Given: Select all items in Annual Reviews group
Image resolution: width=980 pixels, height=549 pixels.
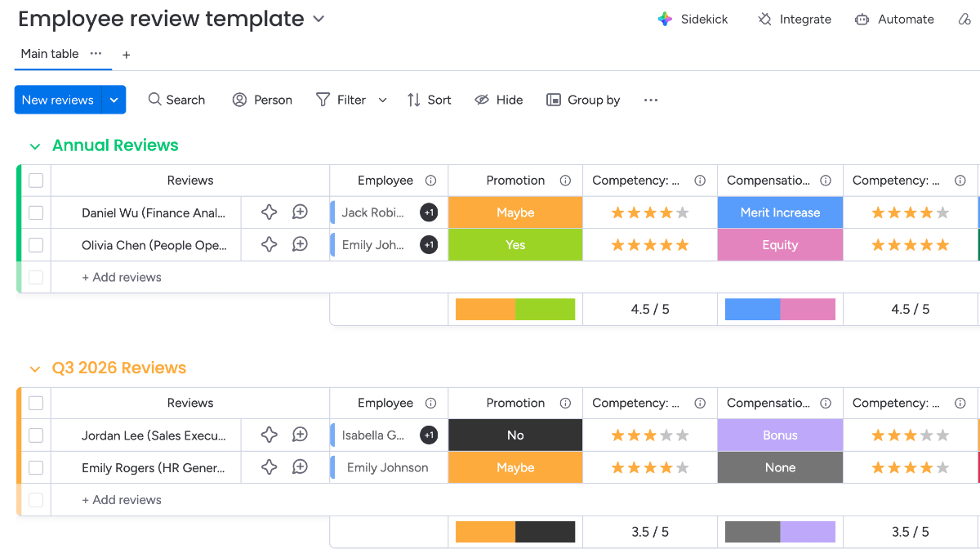Looking at the screenshot, I should pos(35,181).
